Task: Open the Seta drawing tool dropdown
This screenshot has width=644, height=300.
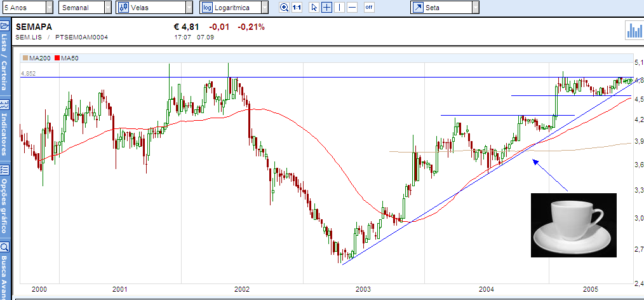Action: [445, 7]
